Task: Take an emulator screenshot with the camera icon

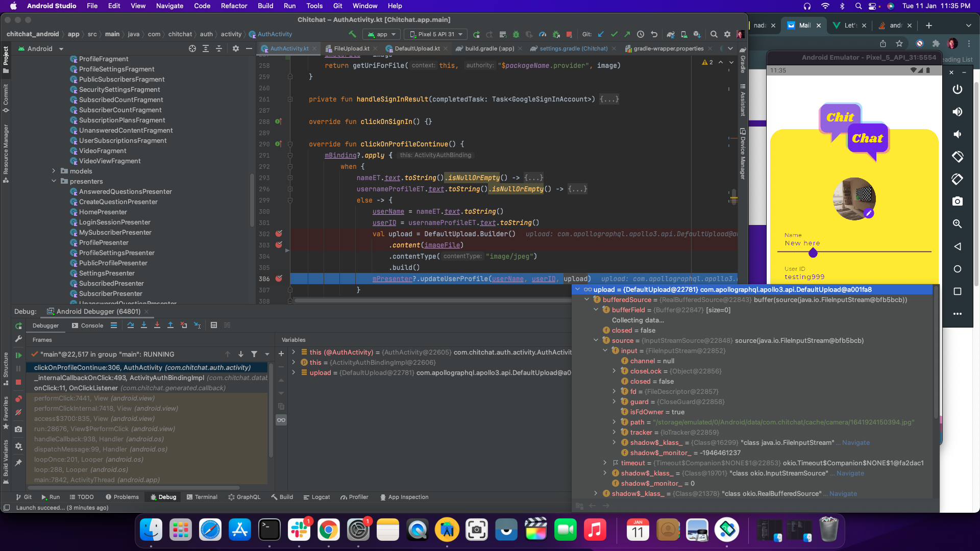Action: pyautogui.click(x=958, y=201)
